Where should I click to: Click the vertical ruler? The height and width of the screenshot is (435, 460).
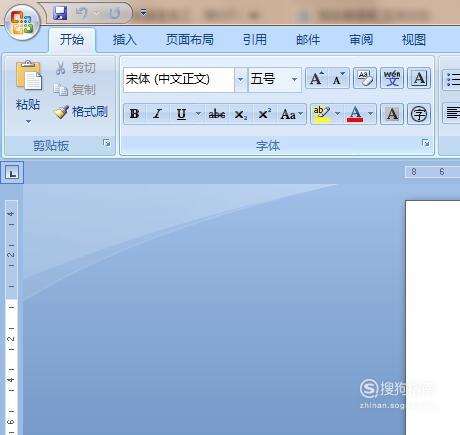click(11, 317)
